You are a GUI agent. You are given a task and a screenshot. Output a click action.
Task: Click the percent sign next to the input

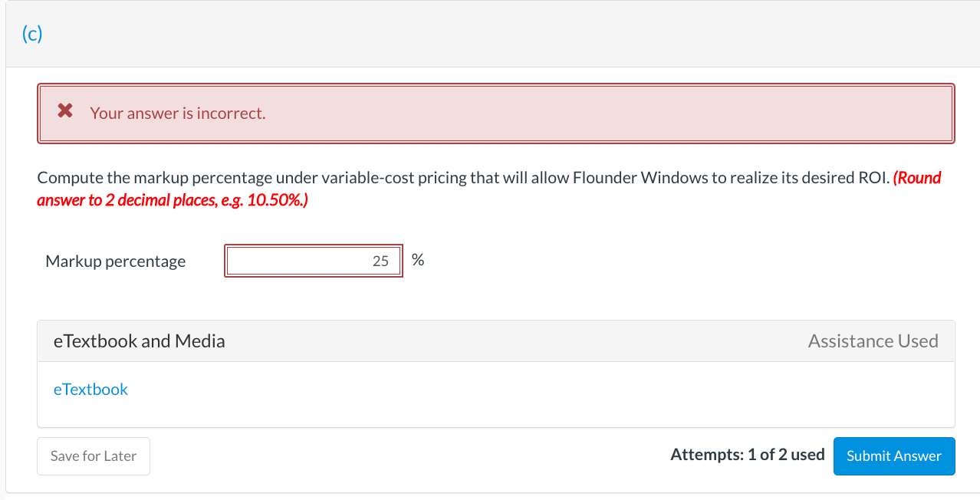coord(417,260)
